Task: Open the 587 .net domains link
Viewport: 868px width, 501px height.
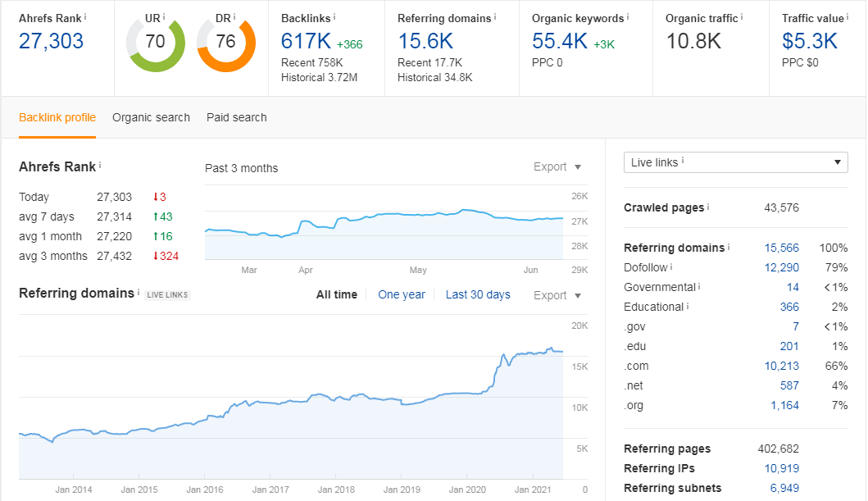Action: (789, 385)
